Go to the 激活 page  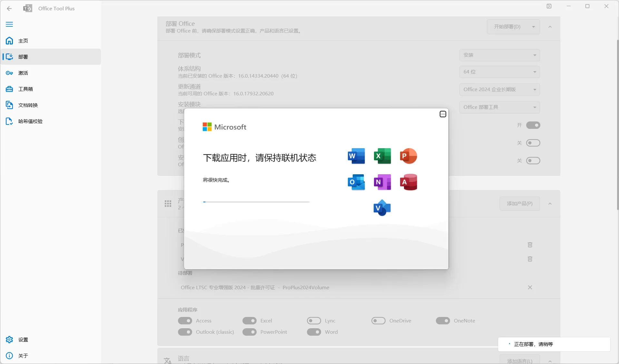23,73
